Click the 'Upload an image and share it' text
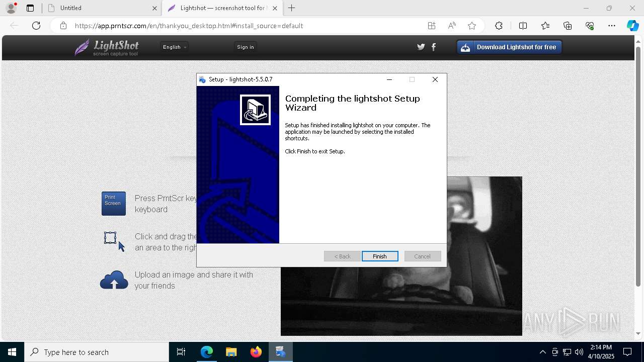This screenshot has width=644, height=362. 194,280
